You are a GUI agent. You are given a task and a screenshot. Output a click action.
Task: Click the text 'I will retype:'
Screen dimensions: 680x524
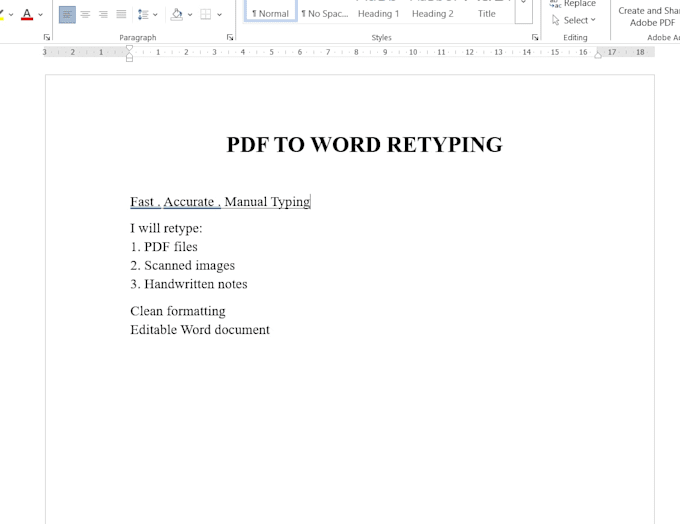click(x=166, y=228)
